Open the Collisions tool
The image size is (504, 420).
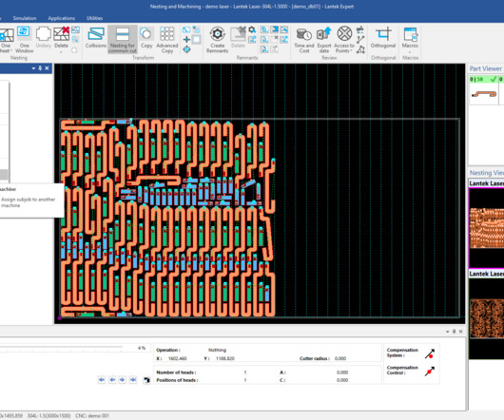(96, 38)
